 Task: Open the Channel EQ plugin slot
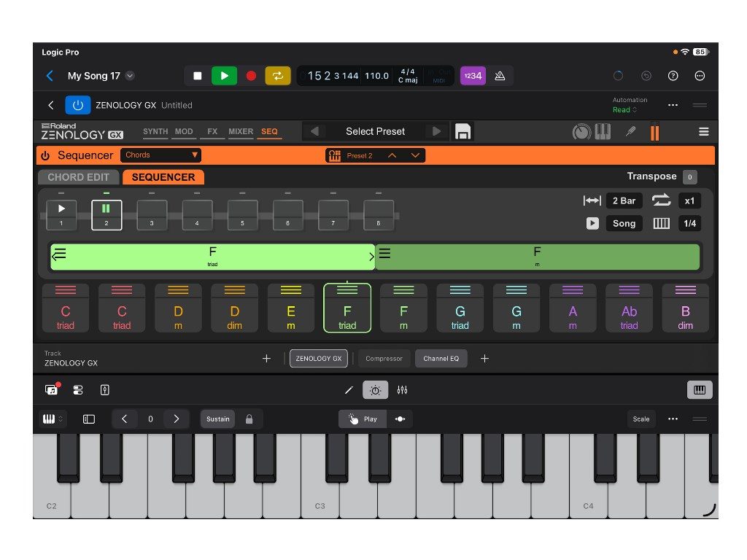[x=441, y=359]
